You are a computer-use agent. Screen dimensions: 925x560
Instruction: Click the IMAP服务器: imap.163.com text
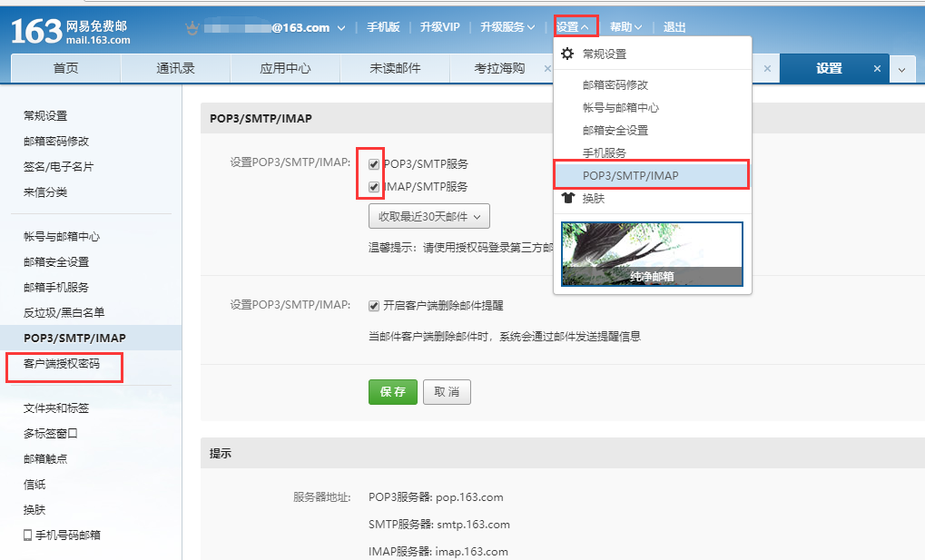click(x=438, y=552)
